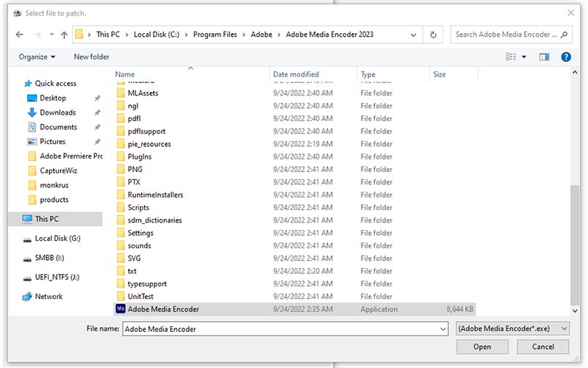Refresh the folder listing
Viewport: 588px width, 368px height.
click(433, 35)
